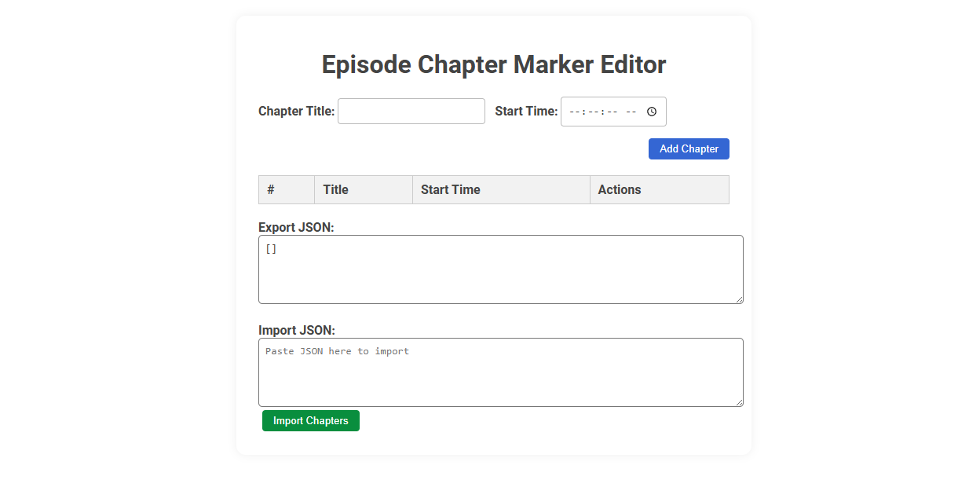
Task: Click the Import JSON resize grip
Action: click(x=740, y=402)
